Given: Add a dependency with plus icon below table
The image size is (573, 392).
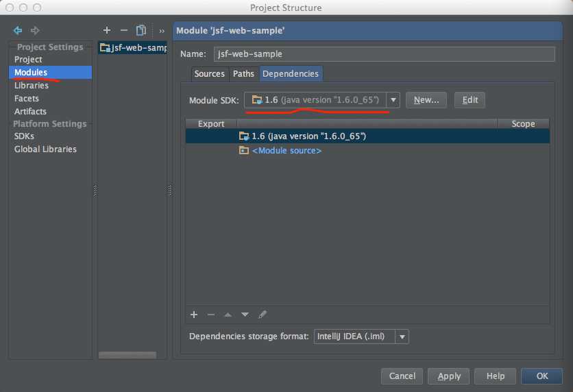Looking at the screenshot, I should (194, 315).
